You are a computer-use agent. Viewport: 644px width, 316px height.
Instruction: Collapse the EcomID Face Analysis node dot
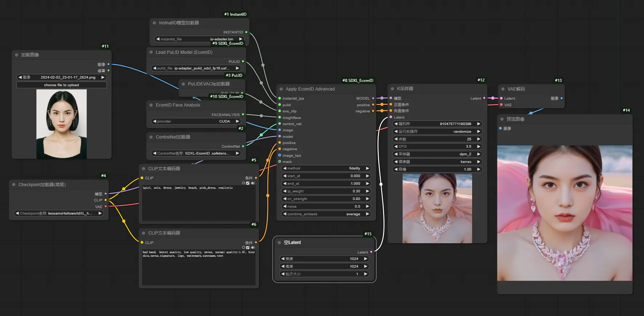click(x=151, y=105)
